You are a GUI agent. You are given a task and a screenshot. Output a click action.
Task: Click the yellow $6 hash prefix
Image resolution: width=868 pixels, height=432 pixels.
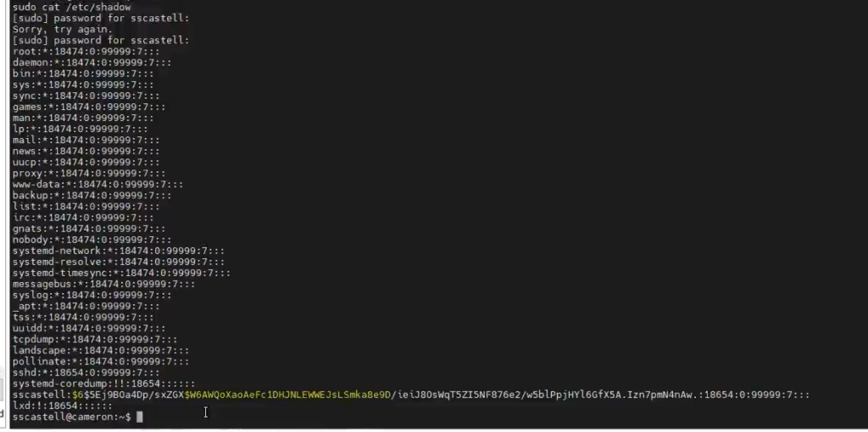click(77, 395)
